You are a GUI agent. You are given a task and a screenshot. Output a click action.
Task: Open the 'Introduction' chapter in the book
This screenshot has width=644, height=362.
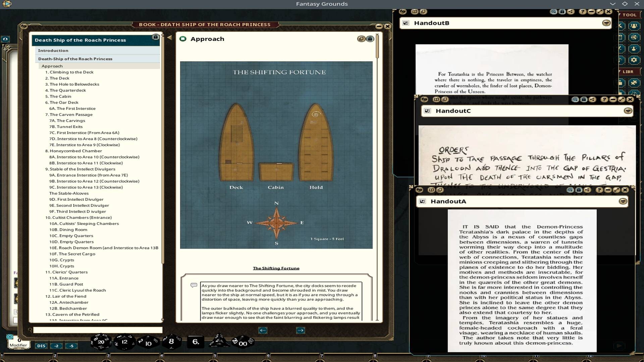click(x=53, y=50)
